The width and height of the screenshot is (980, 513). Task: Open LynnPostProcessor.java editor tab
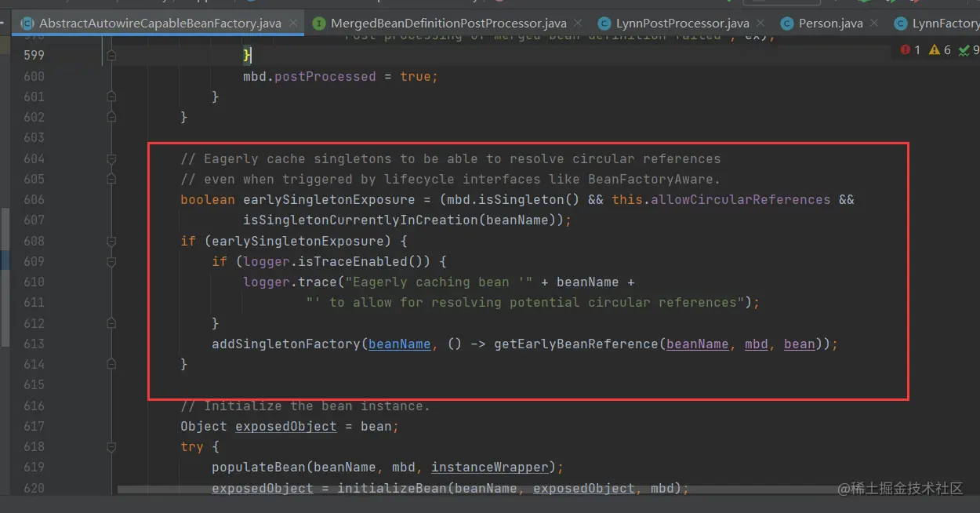tap(682, 24)
